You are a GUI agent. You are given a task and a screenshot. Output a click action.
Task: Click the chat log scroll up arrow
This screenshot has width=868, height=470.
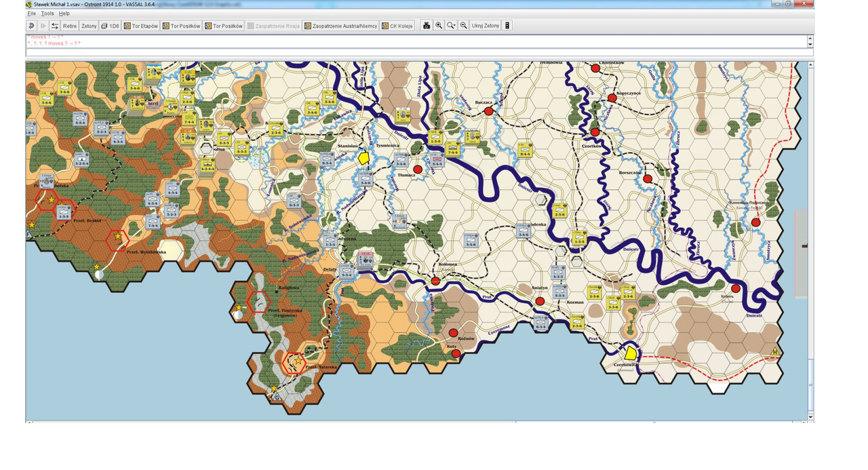point(810,37)
